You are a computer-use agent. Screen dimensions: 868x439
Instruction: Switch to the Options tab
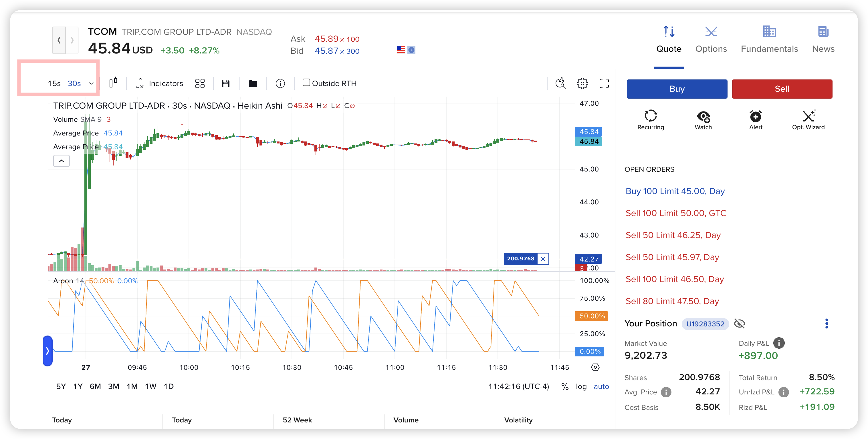(x=711, y=40)
